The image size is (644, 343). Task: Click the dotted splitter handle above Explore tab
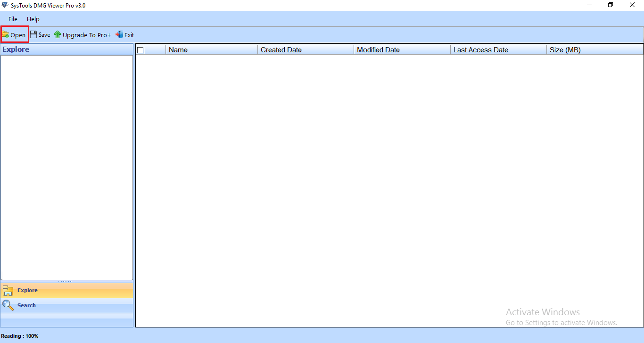click(65, 281)
